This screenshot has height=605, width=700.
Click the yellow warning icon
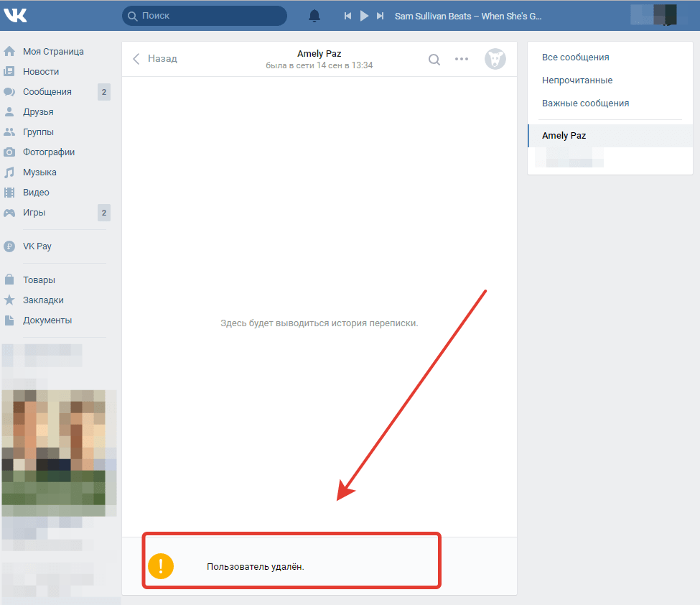161,566
